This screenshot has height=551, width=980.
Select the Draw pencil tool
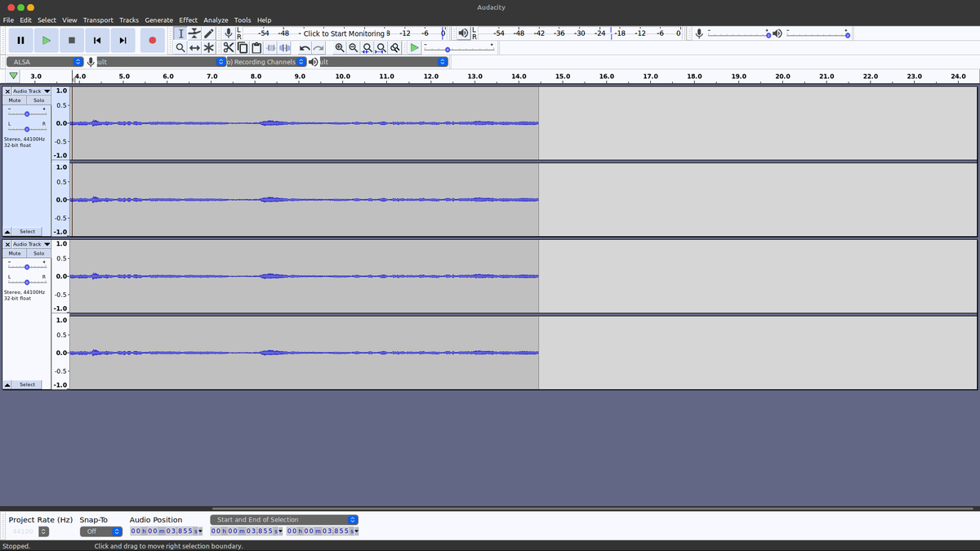pyautogui.click(x=208, y=33)
